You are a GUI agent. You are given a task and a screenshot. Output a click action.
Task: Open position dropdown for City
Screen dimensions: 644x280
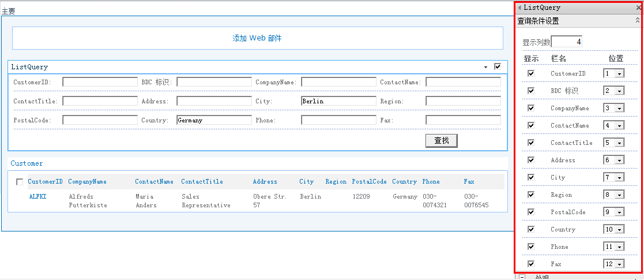pos(613,177)
